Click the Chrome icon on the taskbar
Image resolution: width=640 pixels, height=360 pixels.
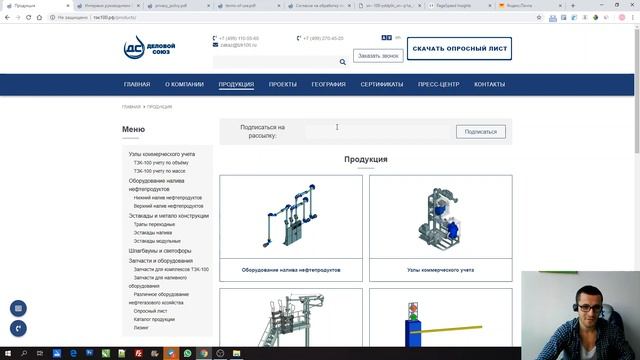[204, 353]
